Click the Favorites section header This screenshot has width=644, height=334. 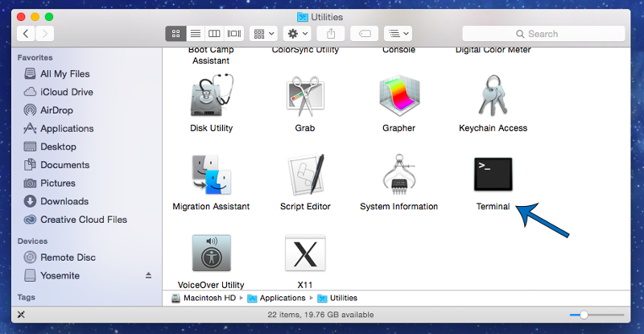(35, 57)
